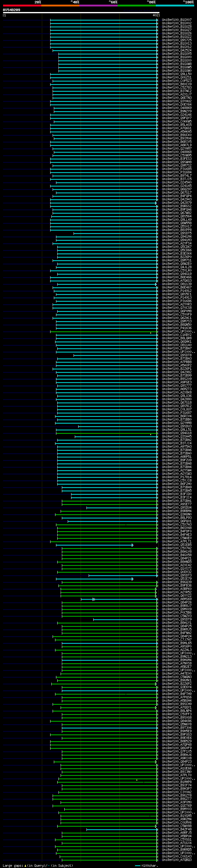Viewport: 197px width, 868px height.
Task: Select hit UniRef100_Q42879
Action: click(x=177, y=203)
